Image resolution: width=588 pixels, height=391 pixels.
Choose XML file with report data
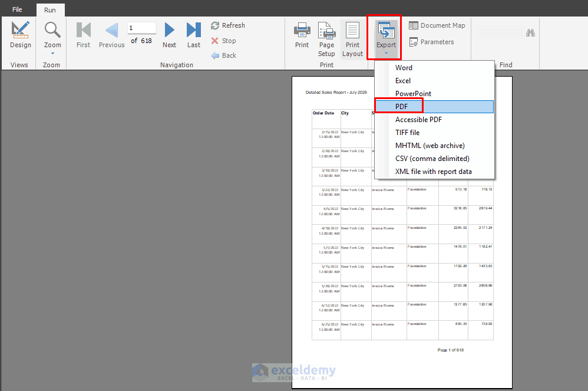(434, 172)
